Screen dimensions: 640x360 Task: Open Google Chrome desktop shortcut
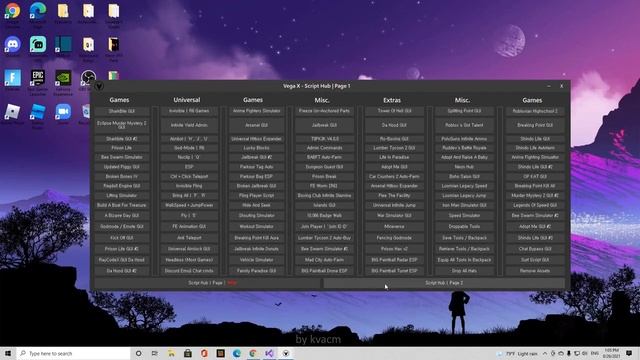coord(13,11)
